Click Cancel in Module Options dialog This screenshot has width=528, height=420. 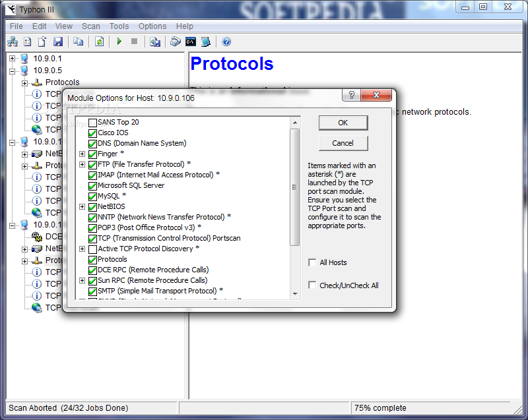point(343,143)
